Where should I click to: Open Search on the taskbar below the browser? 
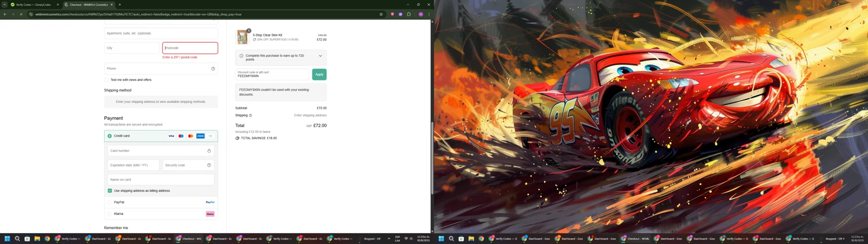point(17,238)
